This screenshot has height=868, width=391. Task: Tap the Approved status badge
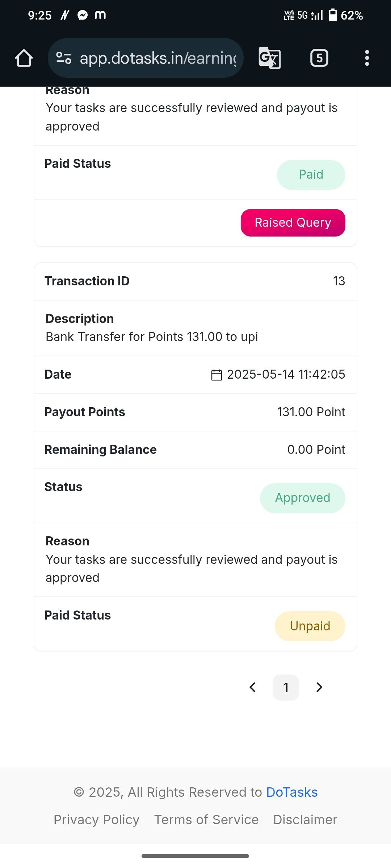303,498
